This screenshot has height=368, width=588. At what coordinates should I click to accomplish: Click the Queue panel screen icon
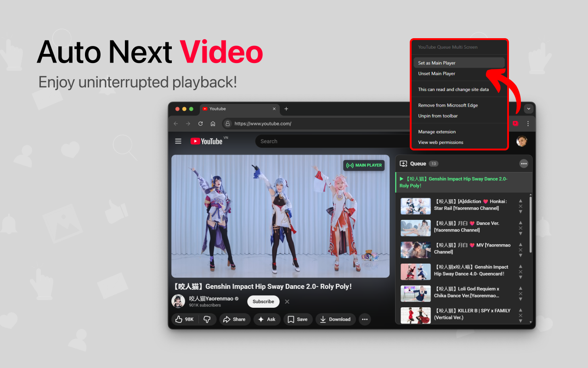(x=404, y=164)
